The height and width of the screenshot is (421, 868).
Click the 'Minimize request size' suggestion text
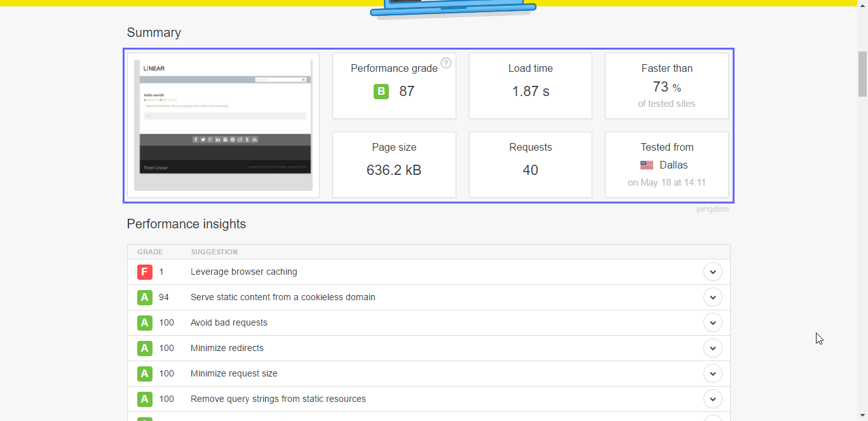click(234, 374)
